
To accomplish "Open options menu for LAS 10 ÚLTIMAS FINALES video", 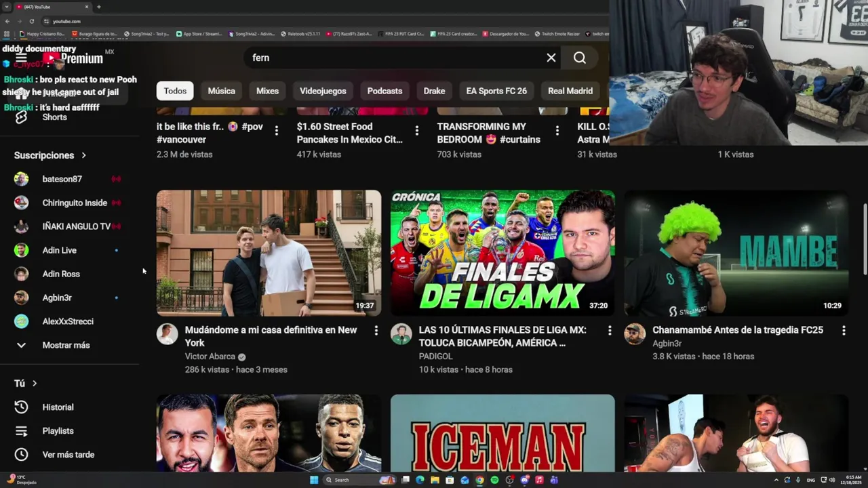I will coord(610,331).
